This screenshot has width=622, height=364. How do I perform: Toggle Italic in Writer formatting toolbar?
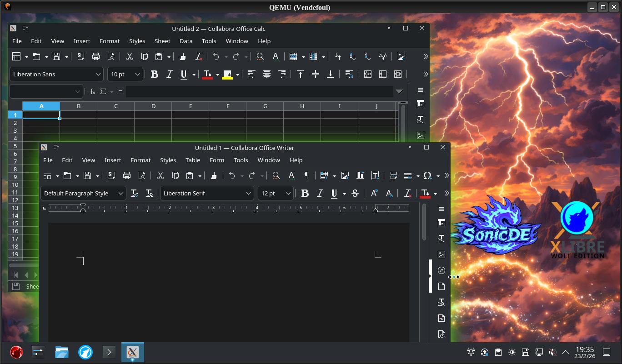(x=320, y=193)
